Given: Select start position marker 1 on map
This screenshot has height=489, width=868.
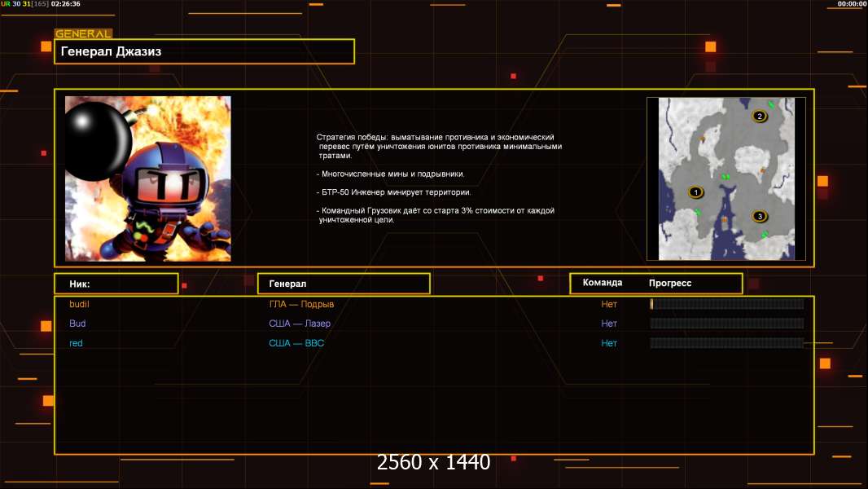Looking at the screenshot, I should [696, 192].
